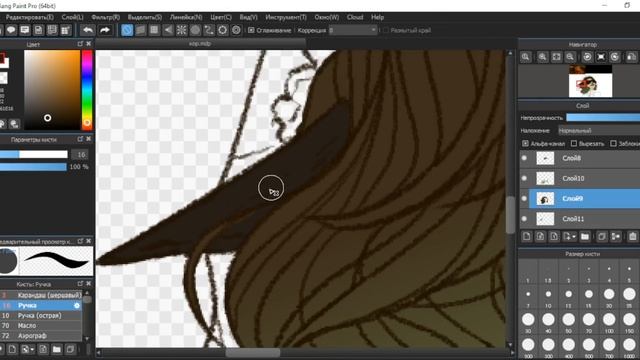Delete the layer using the trash icon

(633, 236)
